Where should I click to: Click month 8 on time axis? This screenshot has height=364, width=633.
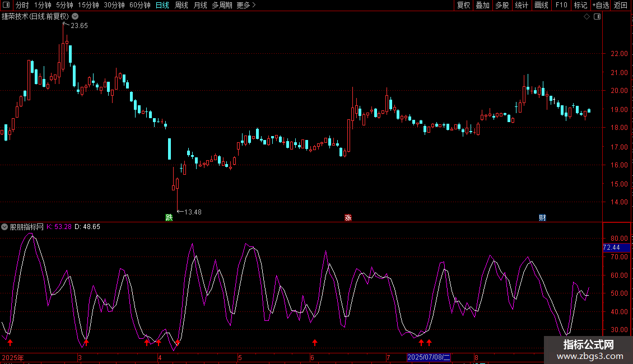476,357
